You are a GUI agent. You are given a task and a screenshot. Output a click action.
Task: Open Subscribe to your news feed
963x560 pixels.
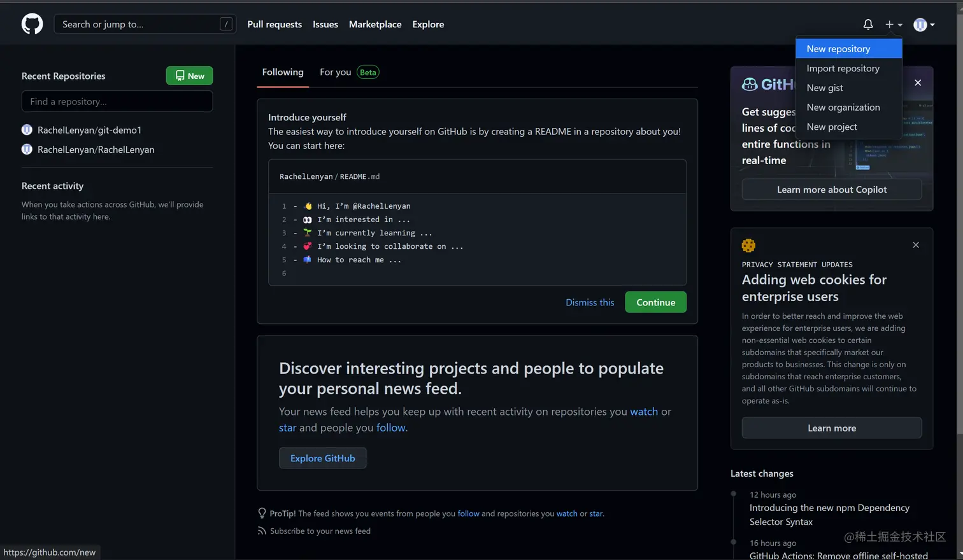[x=320, y=531]
